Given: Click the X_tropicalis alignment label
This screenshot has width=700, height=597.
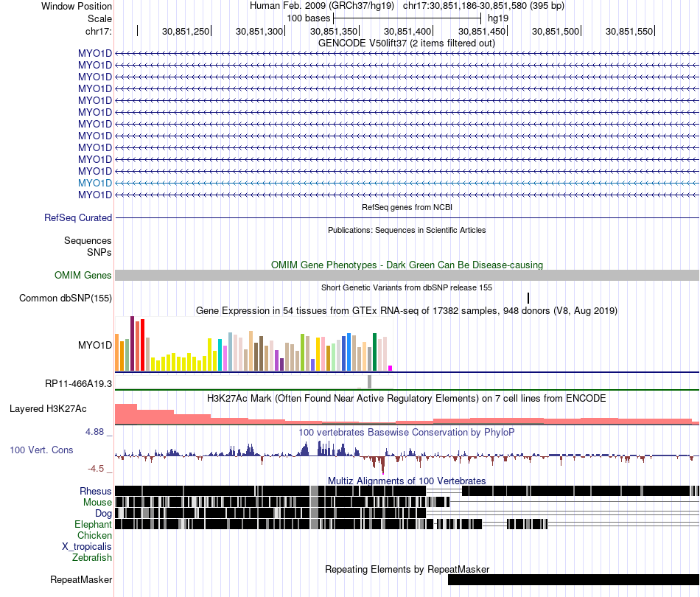Looking at the screenshot, I should click(x=87, y=547).
